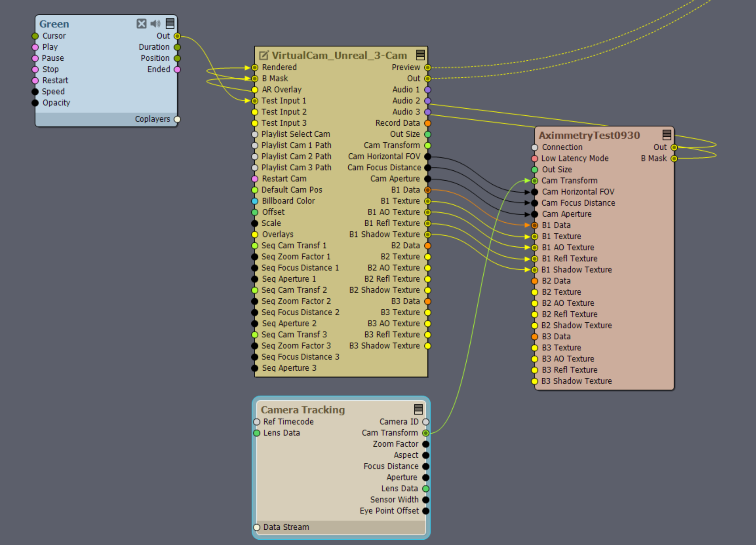
Task: Click the Zoom Factor pin on Camera Tracking
Action: coord(426,444)
